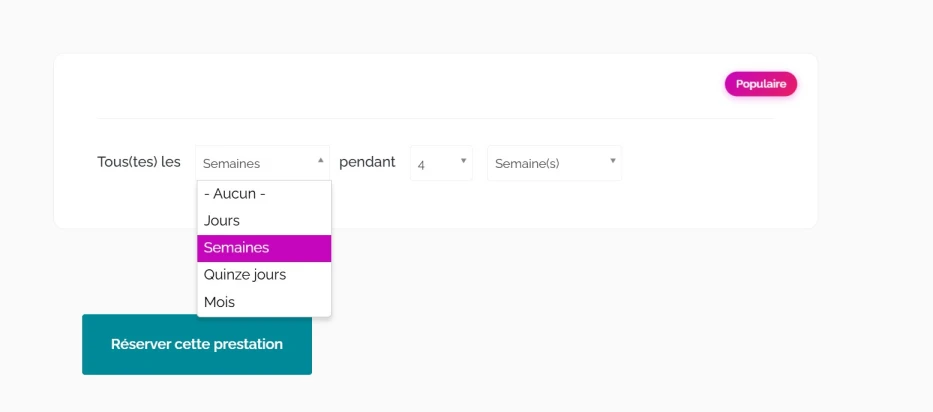This screenshot has width=933, height=412.
Task: Click the horizontal divider below the Populaire badge
Action: tap(435, 118)
